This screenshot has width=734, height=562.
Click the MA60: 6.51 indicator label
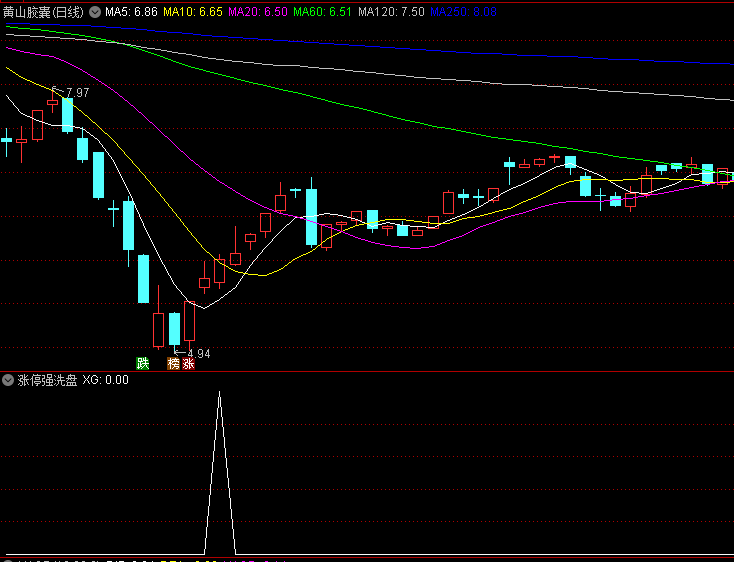[x=322, y=12]
